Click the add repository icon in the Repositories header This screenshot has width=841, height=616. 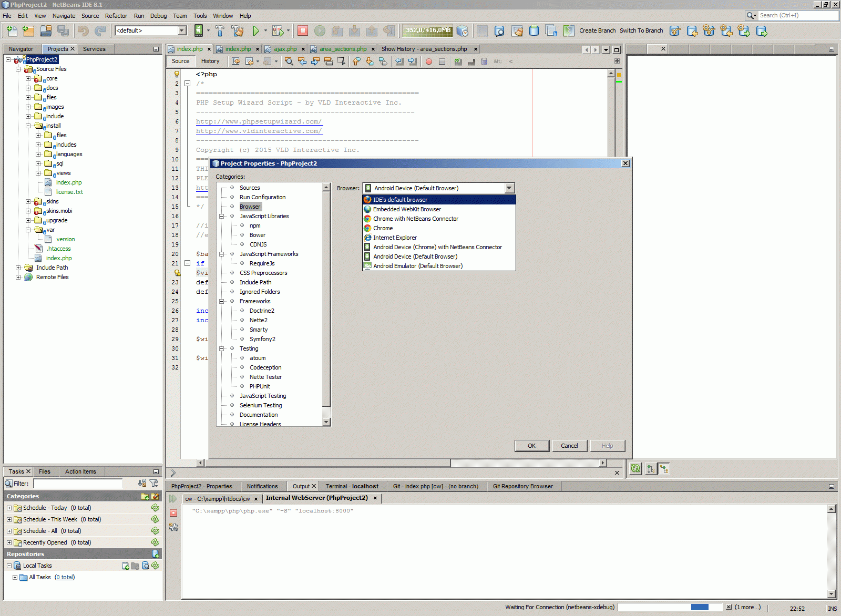[156, 554]
